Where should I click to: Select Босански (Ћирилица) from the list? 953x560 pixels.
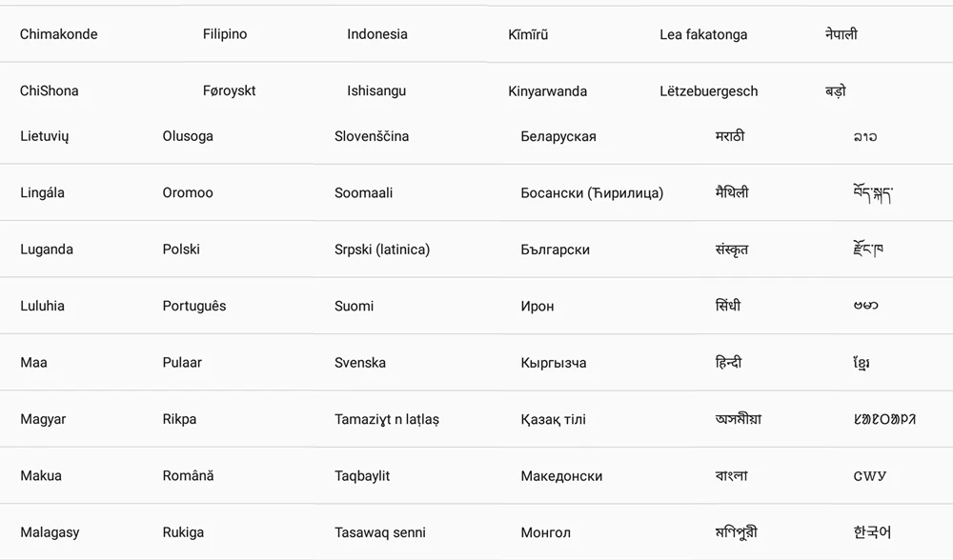click(591, 191)
